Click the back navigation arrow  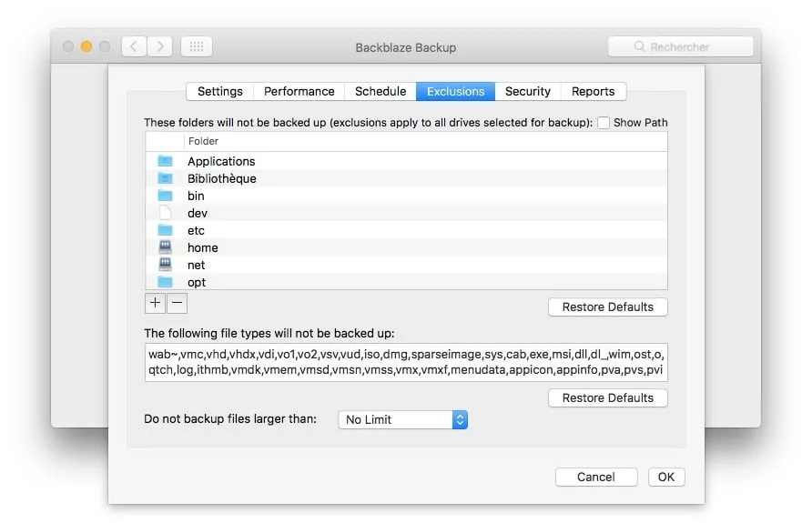134,46
